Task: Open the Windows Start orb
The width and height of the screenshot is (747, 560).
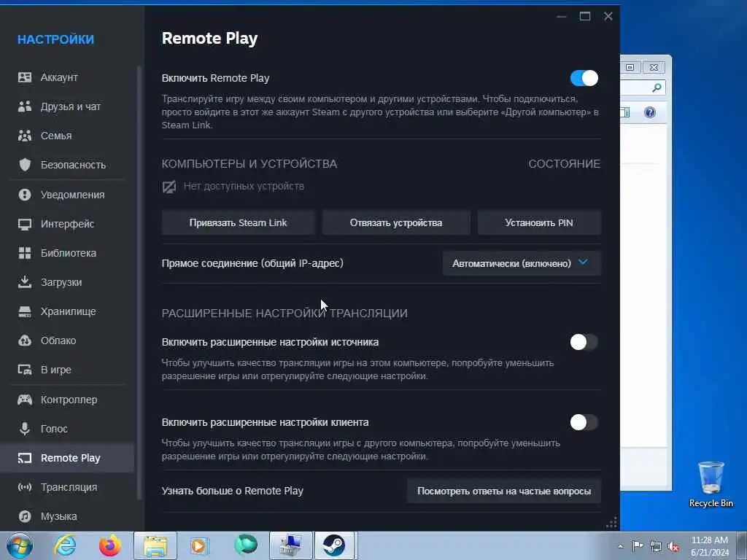Action: coord(20,545)
